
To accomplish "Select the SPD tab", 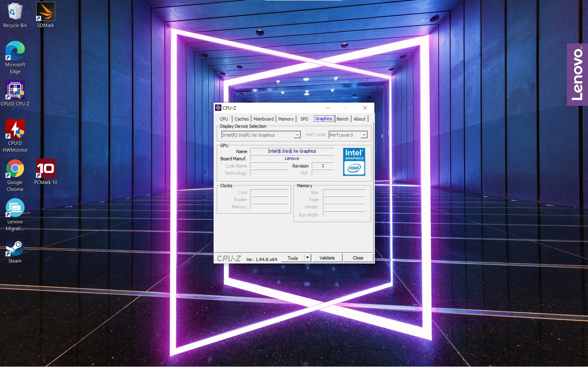I will (x=304, y=119).
